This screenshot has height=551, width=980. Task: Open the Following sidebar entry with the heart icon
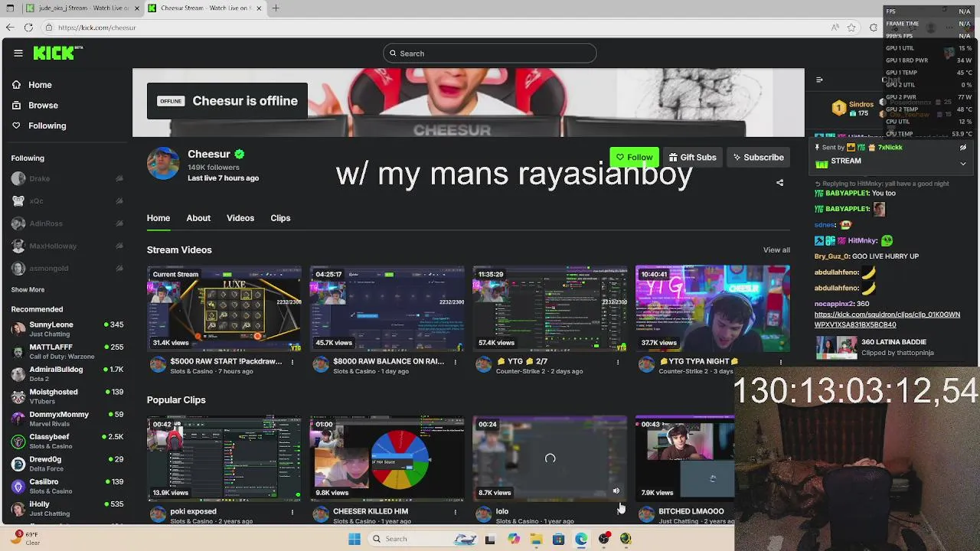coord(47,126)
